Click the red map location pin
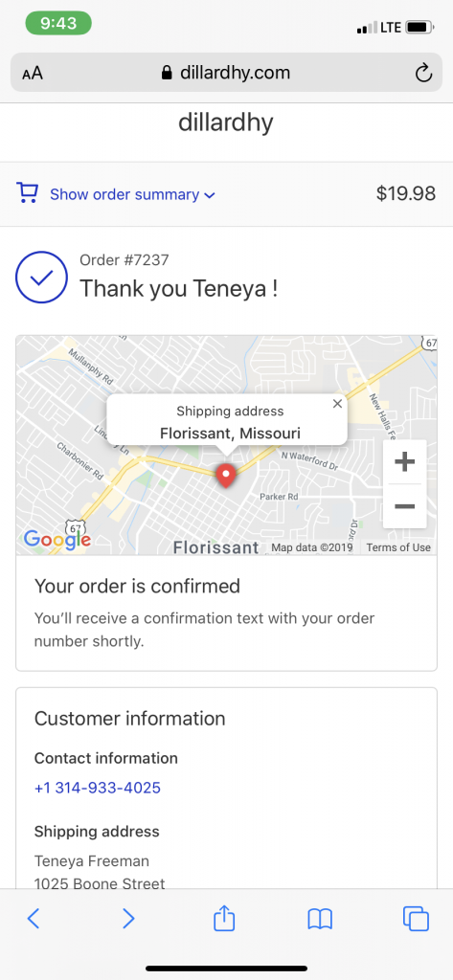The image size is (453, 980). (226, 476)
